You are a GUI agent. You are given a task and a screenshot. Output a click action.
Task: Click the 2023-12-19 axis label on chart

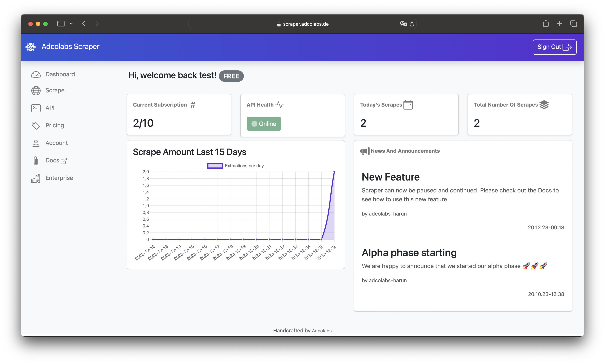[236, 252]
